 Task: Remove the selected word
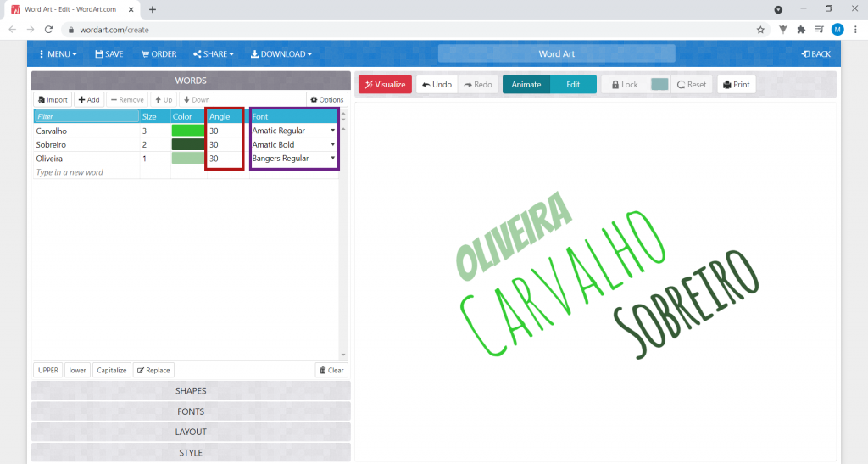coord(127,99)
